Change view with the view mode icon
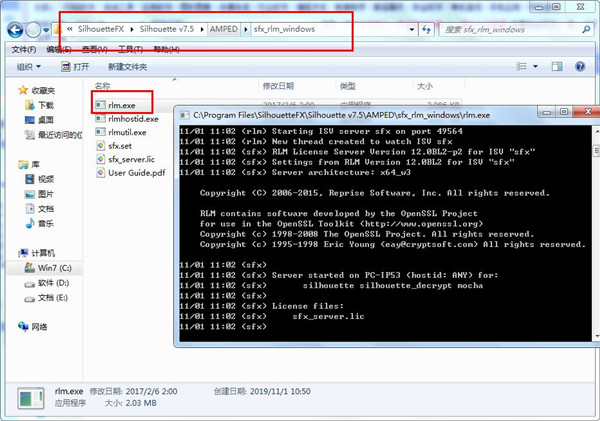Image resolution: width=600 pixels, height=421 pixels. (521, 67)
